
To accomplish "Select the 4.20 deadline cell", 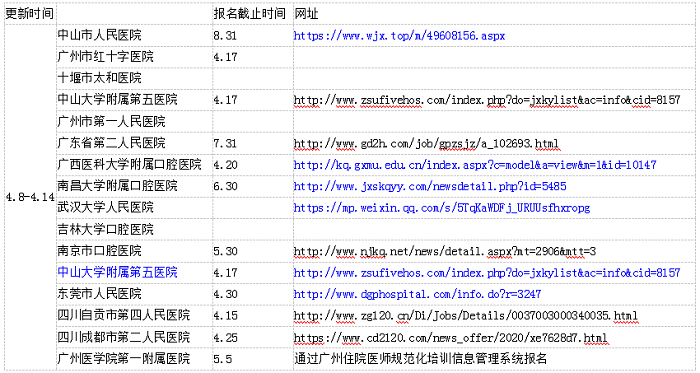I will [252, 165].
